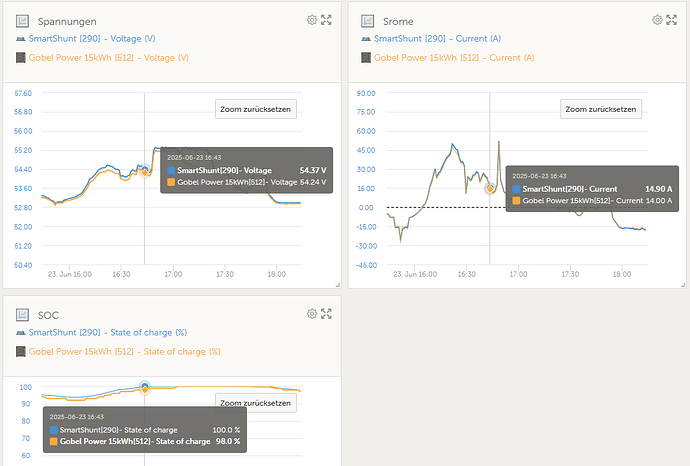Screen dimensions: 690x466
Task: Reset zoom on the Spannungen chart
Action: (256, 109)
